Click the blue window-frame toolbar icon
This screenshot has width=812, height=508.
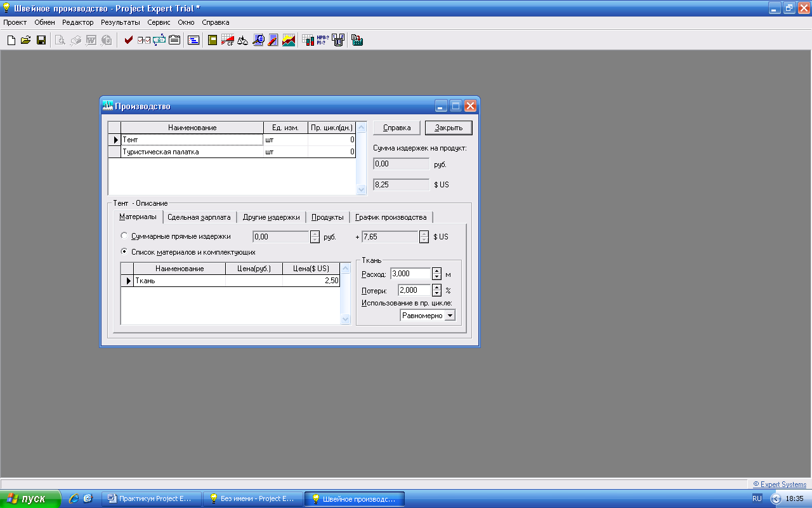click(193, 40)
